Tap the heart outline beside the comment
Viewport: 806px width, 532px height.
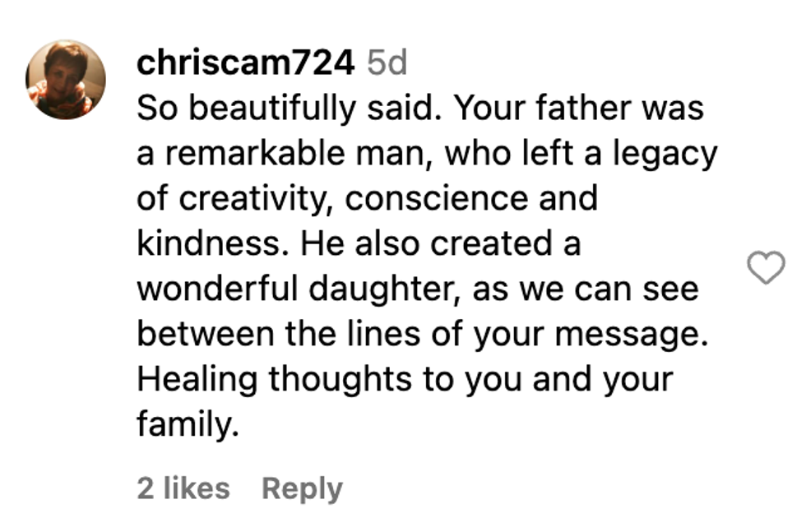point(765,268)
